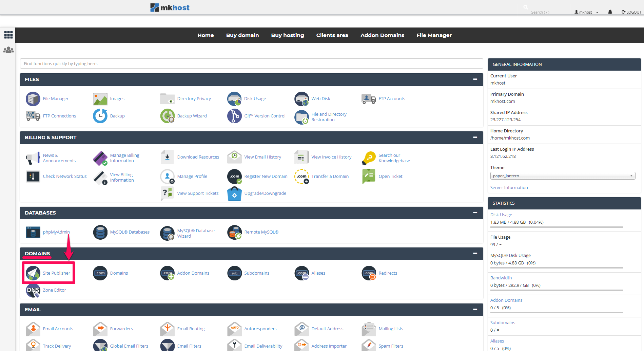Screen dimensions: 644x351
Task: Collapse the EMAIL section
Action: pos(475,310)
